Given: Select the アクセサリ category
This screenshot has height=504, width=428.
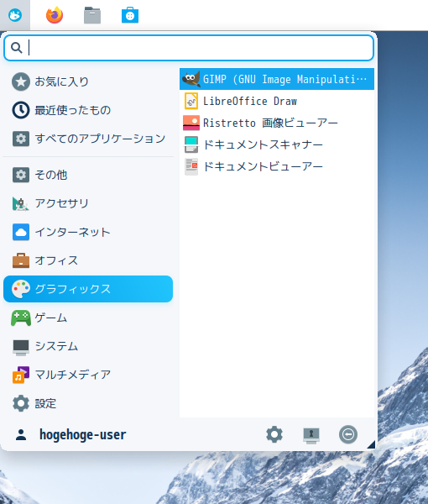Looking at the screenshot, I should 88,203.
